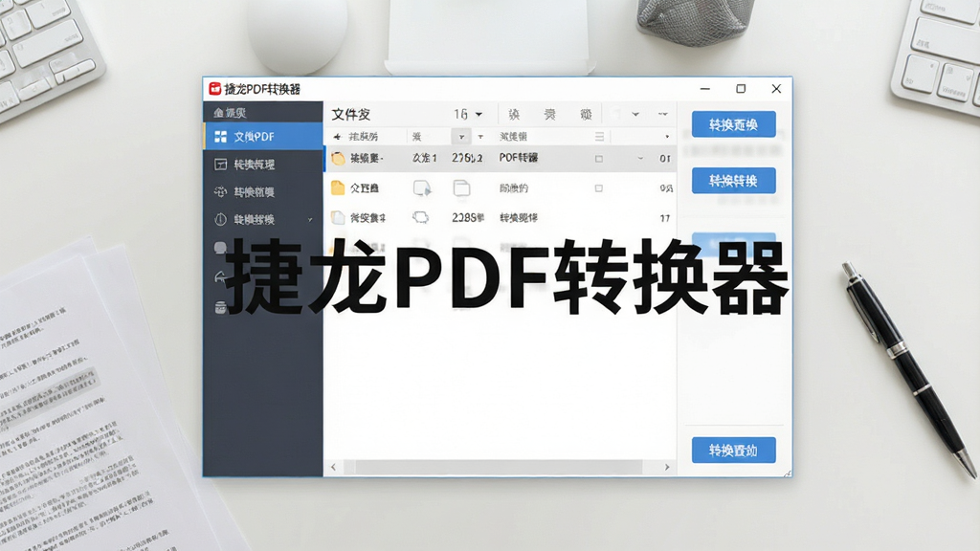The width and height of the screenshot is (980, 551).
Task: Open the 16 dropdown in the toolbar
Action: (468, 115)
